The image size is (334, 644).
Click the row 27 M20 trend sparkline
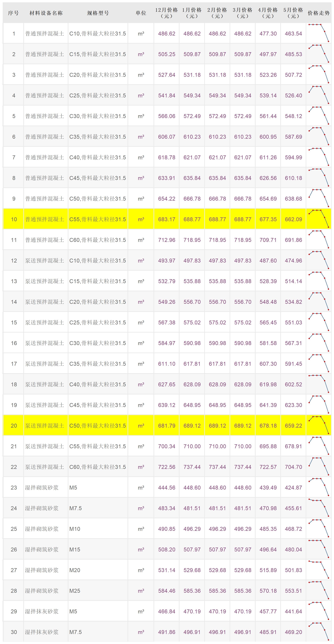[319, 570]
